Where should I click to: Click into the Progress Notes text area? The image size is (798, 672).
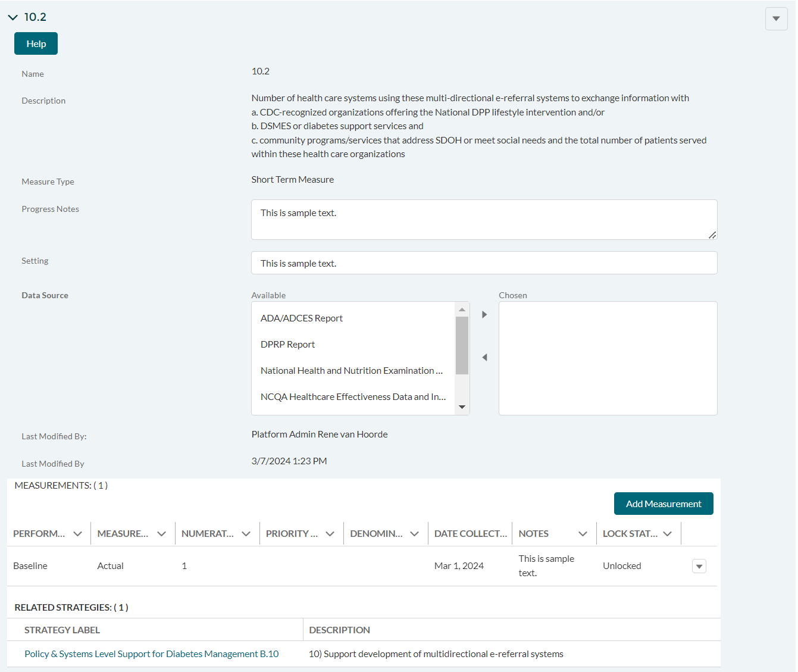[483, 220]
